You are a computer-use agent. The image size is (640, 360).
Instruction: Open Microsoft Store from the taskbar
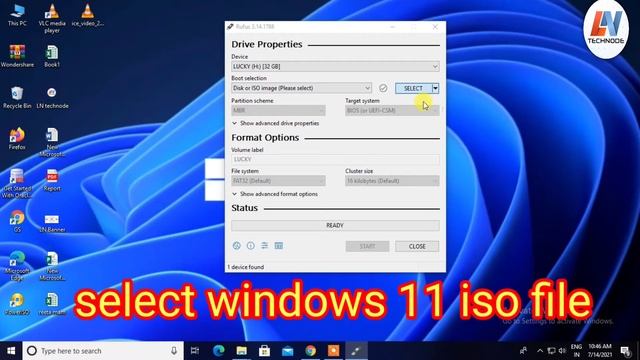[264, 351]
